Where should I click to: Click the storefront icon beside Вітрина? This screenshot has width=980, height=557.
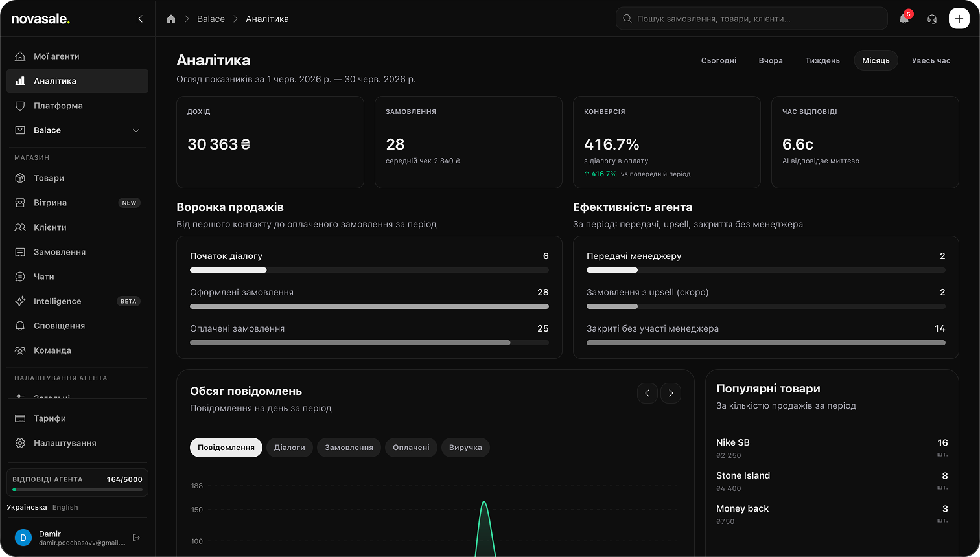pyautogui.click(x=20, y=203)
